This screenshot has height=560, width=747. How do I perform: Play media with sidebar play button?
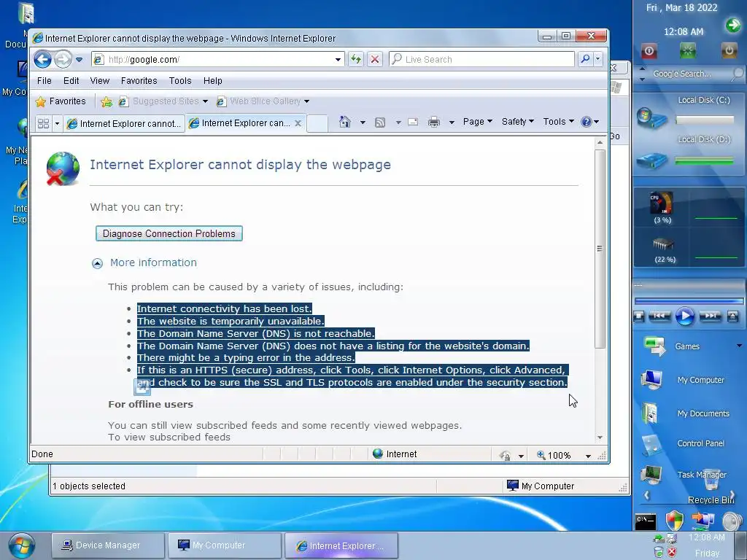point(685,316)
